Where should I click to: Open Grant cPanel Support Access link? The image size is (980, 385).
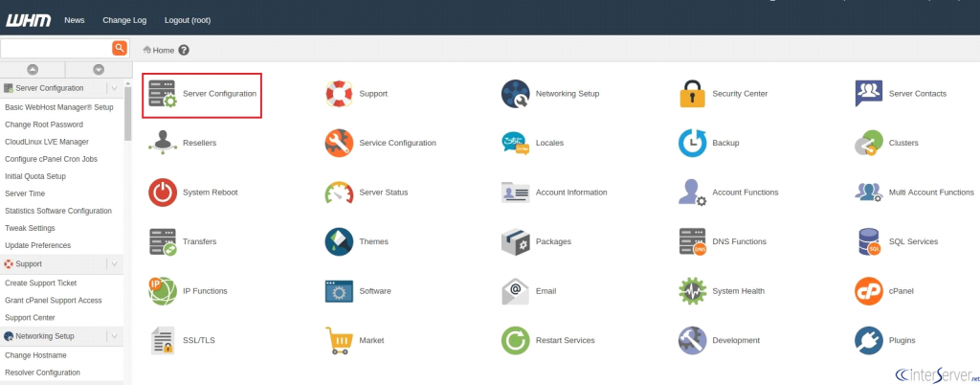pyautogui.click(x=54, y=301)
